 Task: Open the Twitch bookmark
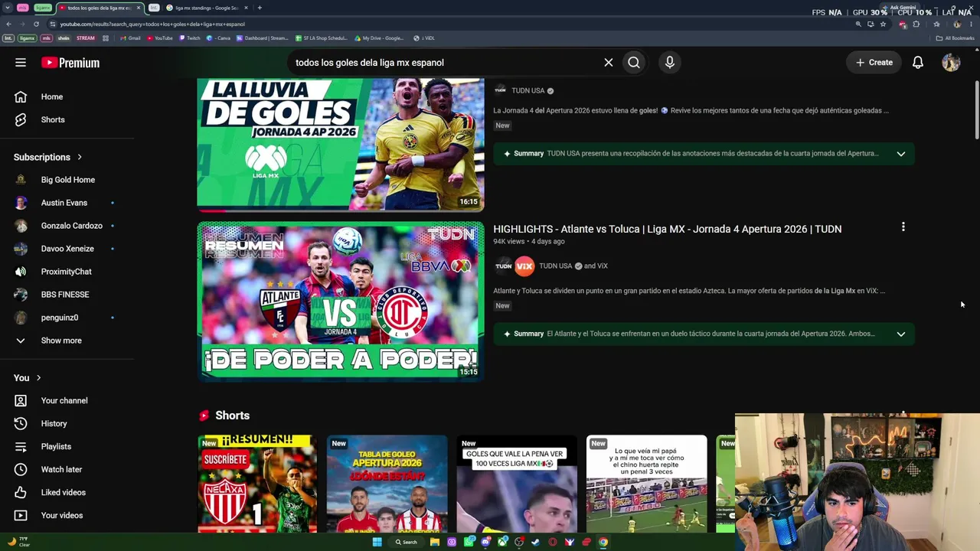190,38
